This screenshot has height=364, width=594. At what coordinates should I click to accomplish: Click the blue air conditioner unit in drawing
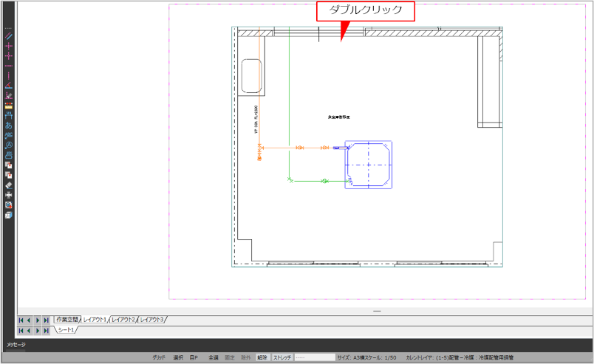[x=368, y=165]
